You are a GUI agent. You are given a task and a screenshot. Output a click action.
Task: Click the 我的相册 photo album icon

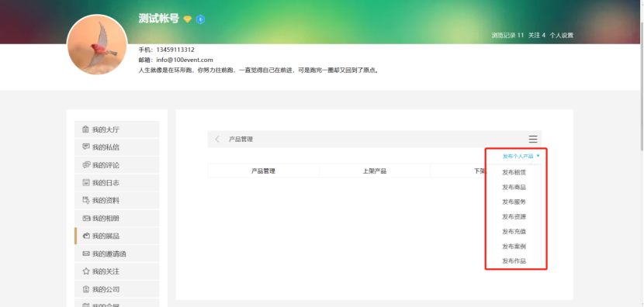(86, 219)
